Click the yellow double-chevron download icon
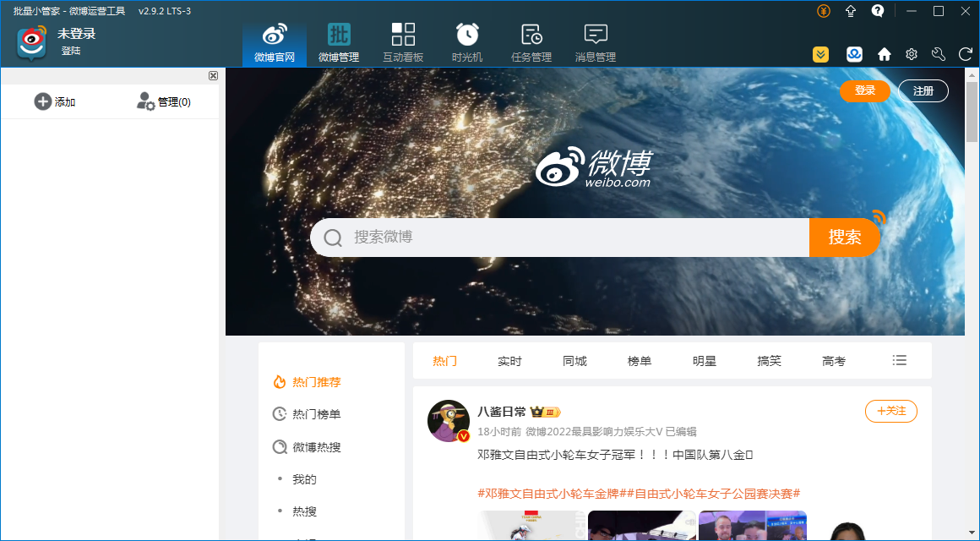The height and width of the screenshot is (541, 980). tap(820, 54)
